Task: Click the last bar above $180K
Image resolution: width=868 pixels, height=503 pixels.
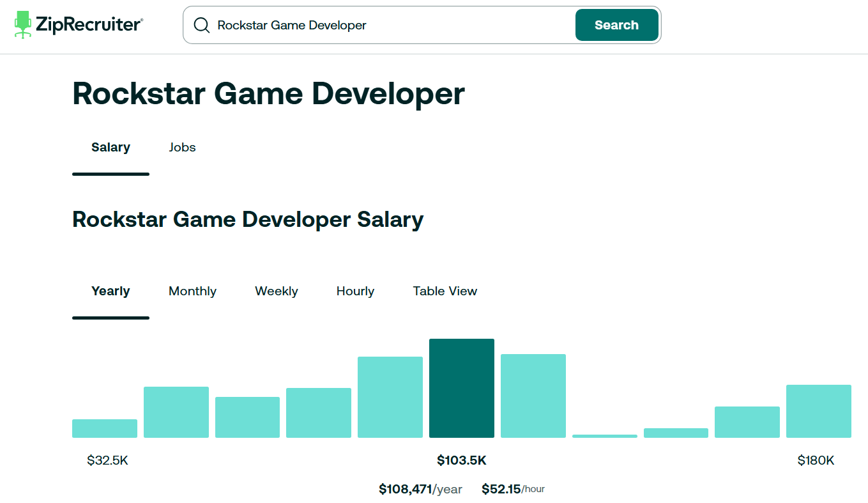Action: [819, 411]
